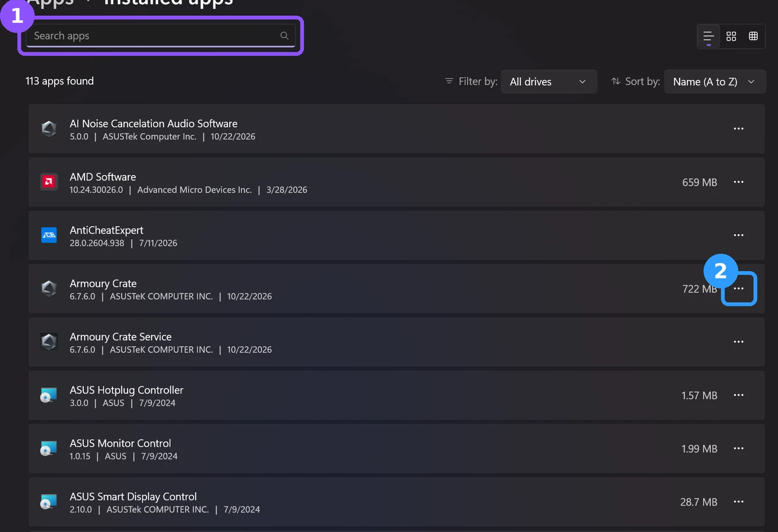Select the AI Noise Cancelation Audio Software name

pos(154,123)
